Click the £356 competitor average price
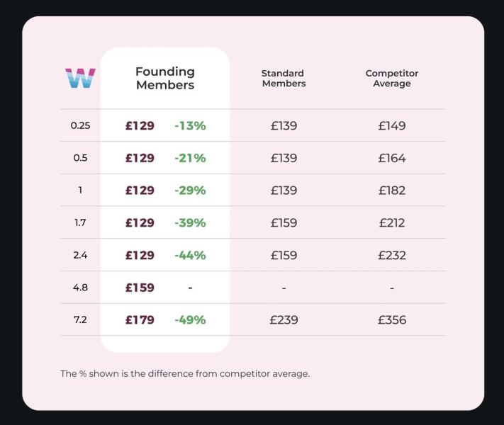The width and height of the screenshot is (504, 425). [392, 320]
